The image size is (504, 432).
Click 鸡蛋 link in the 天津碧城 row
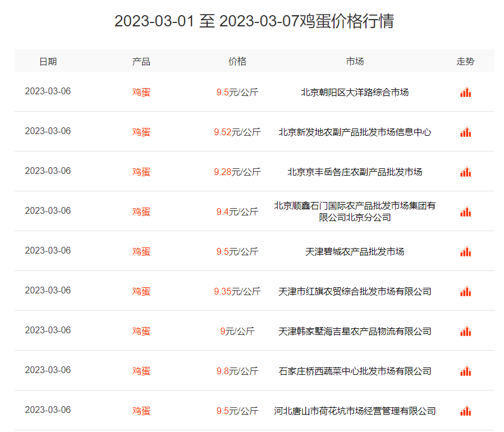point(141,252)
